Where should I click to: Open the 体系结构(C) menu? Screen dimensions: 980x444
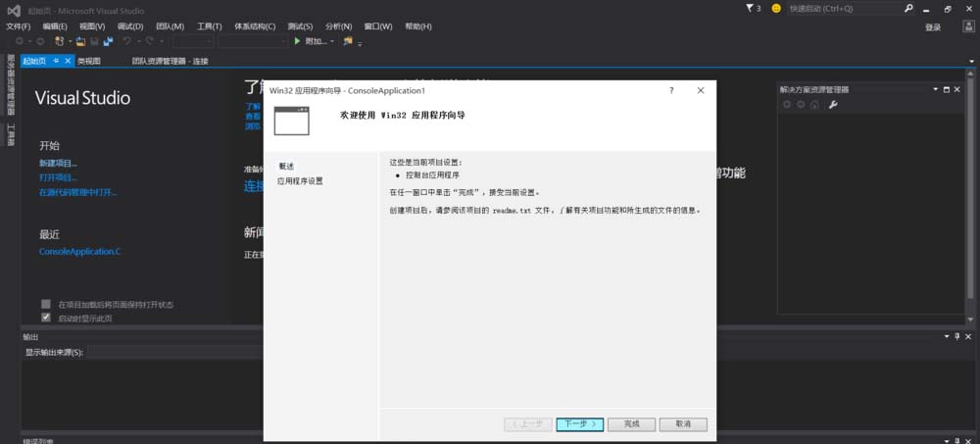(x=255, y=26)
